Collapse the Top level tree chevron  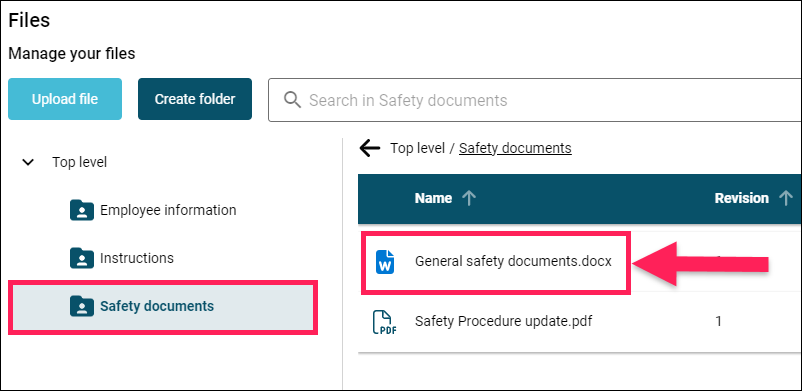pyautogui.click(x=29, y=163)
